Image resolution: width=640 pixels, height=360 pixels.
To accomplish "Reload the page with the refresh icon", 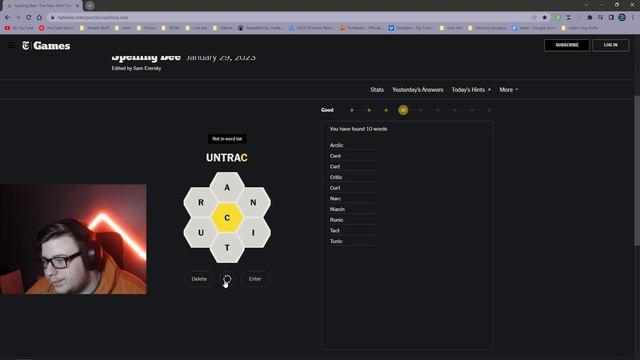I will tap(29, 18).
